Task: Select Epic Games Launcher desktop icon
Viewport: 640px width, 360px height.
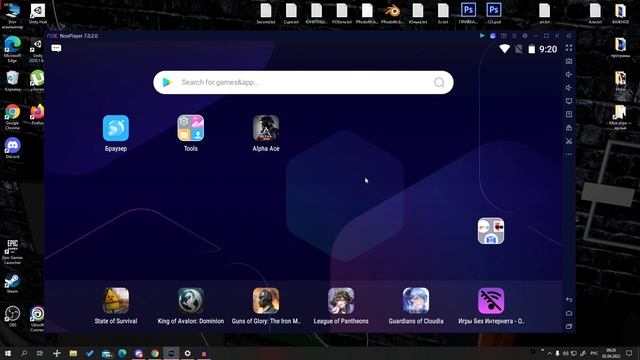Action: (12, 252)
